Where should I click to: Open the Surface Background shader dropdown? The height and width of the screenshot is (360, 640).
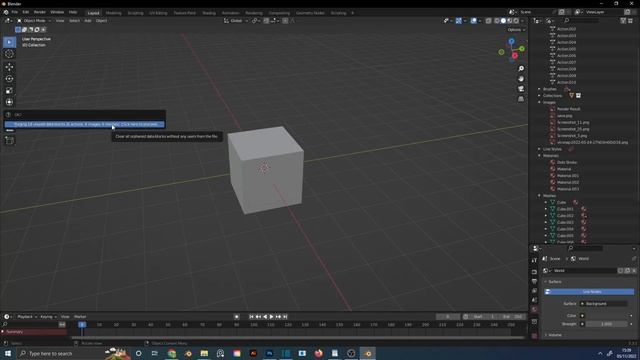coord(604,304)
